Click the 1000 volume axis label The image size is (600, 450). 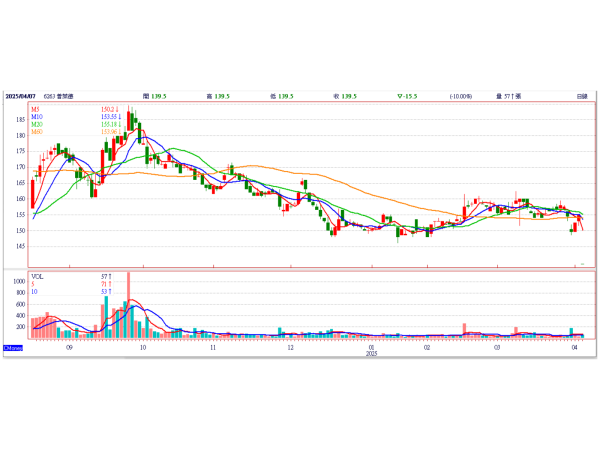[19, 282]
